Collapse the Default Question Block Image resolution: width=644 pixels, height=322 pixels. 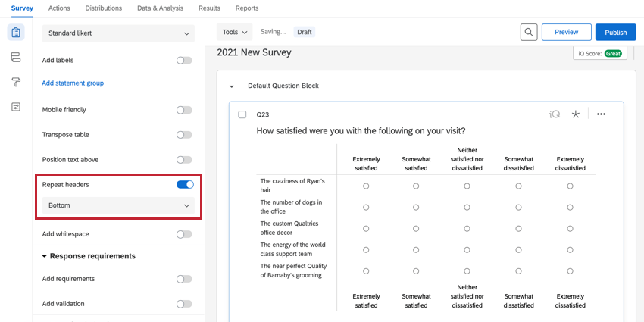pyautogui.click(x=232, y=86)
